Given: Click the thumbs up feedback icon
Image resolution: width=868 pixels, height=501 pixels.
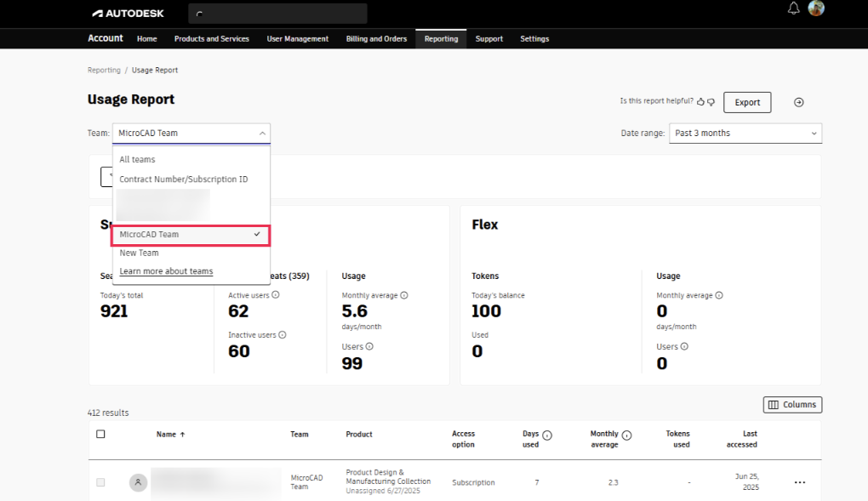Looking at the screenshot, I should click(701, 102).
